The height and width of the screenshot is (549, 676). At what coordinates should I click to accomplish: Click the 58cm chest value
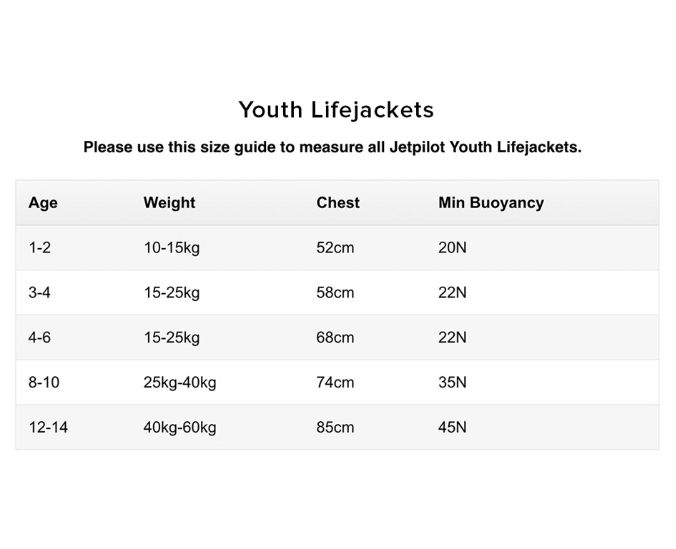point(335,293)
